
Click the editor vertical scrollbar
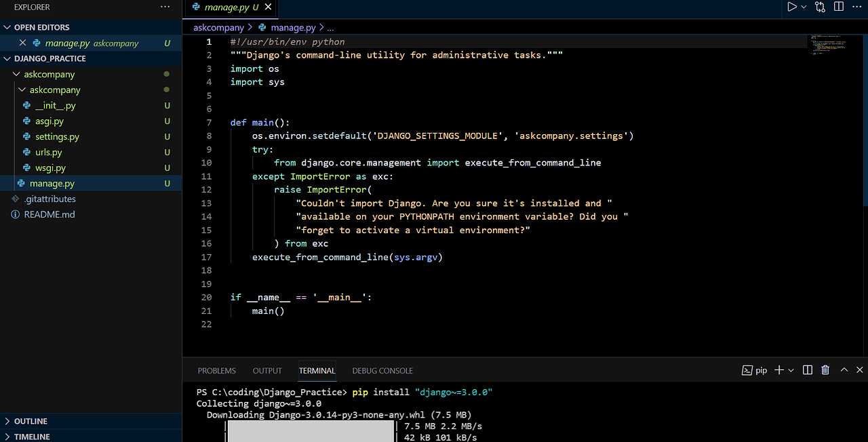pos(865,119)
